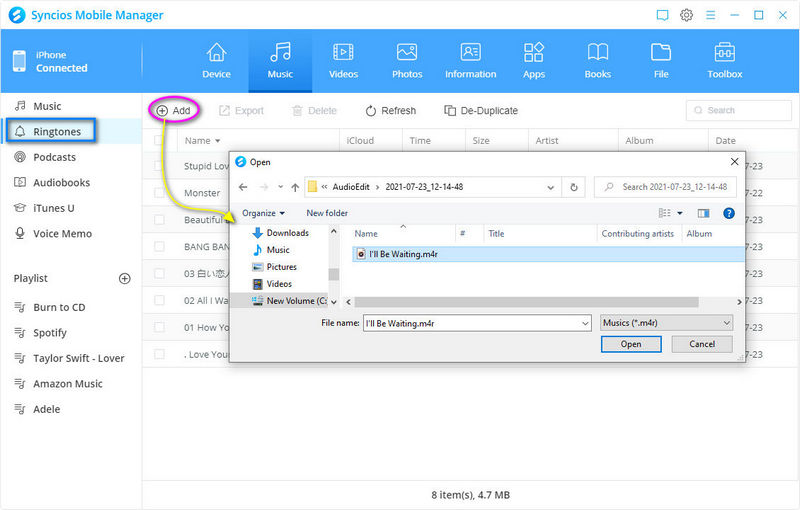Open the Spotify playlist
800x510 pixels.
(49, 333)
